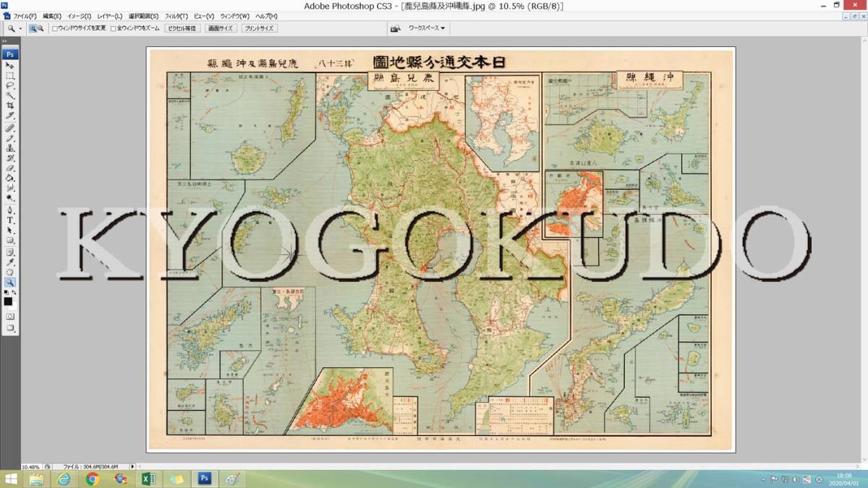Select the Rectangular Marquee tool
This screenshot has height=488, width=868.
[x=10, y=75]
